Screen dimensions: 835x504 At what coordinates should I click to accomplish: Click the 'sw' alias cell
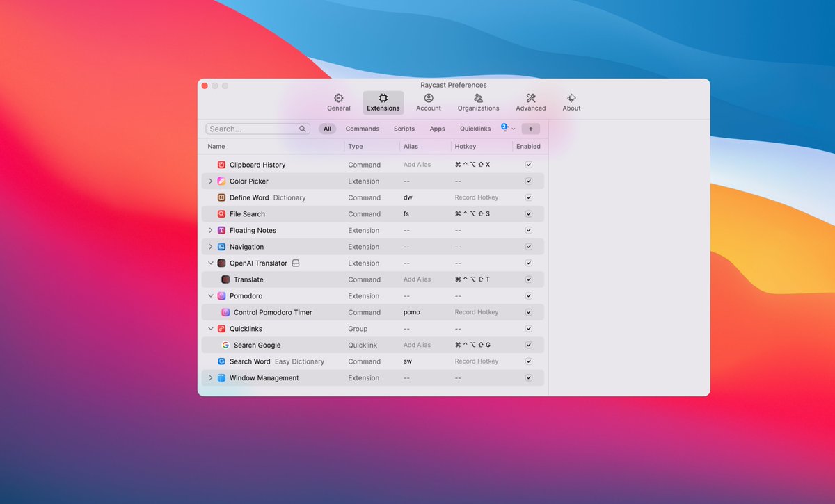click(408, 361)
